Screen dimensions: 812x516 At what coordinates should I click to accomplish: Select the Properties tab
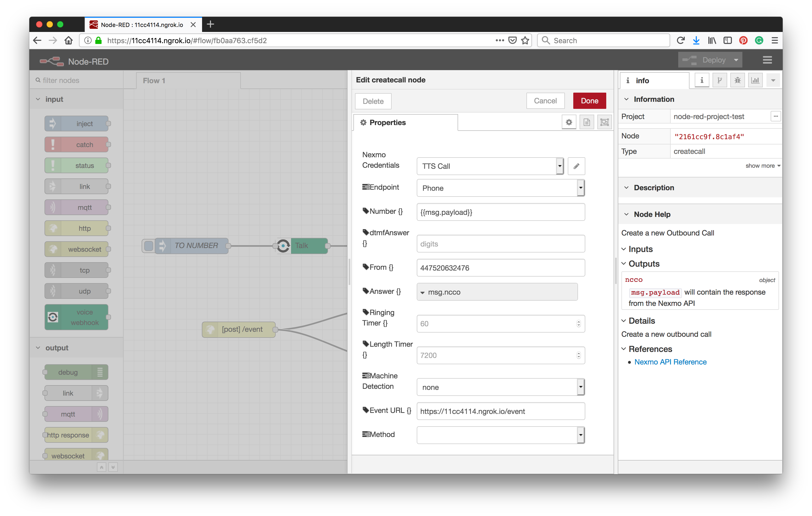tap(406, 122)
